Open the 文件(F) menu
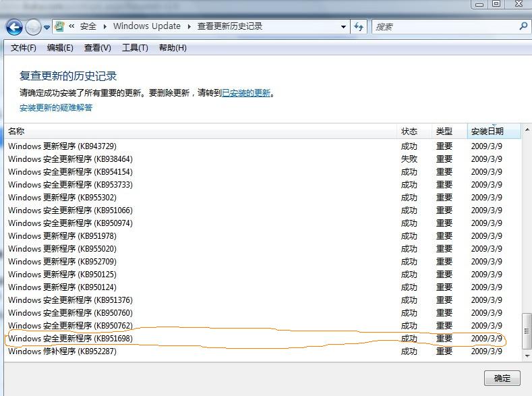532x396 pixels. (24, 48)
